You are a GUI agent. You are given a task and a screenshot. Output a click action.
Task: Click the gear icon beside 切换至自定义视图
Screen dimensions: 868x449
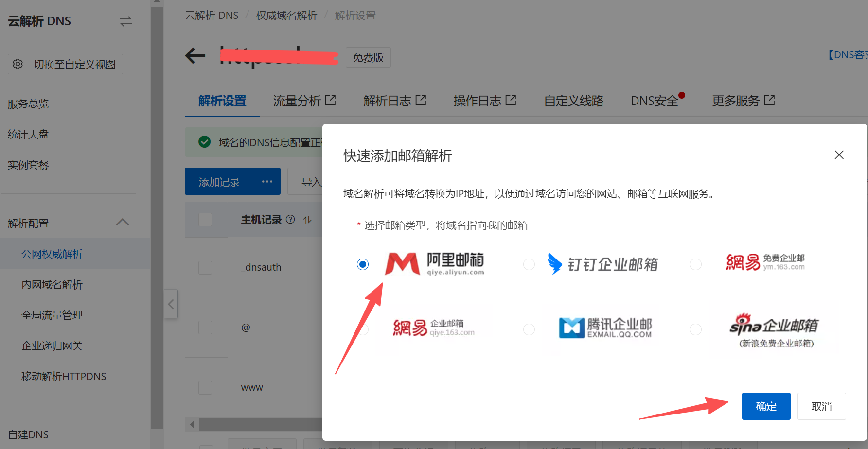click(x=18, y=64)
